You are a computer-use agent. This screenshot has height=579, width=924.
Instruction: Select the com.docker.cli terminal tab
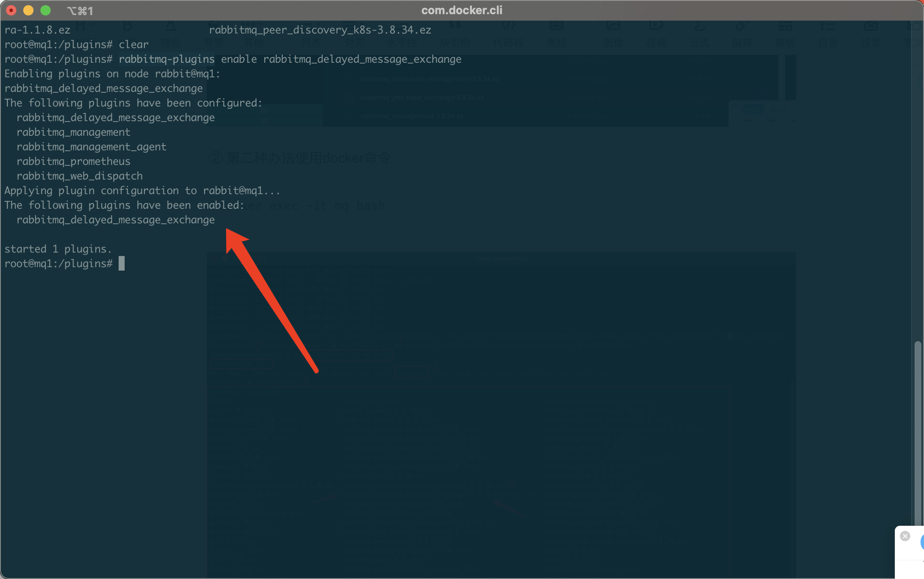click(462, 10)
